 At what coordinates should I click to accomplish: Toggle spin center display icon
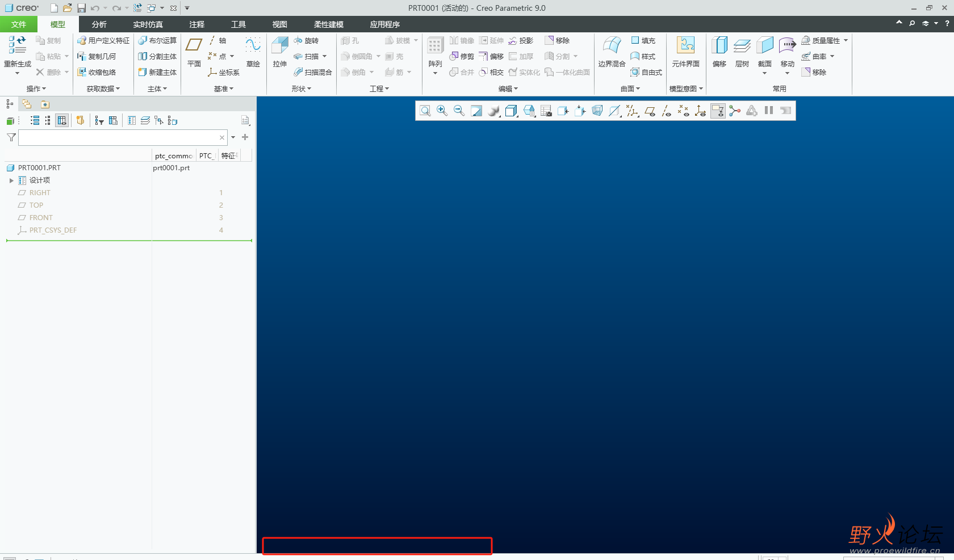click(x=735, y=111)
